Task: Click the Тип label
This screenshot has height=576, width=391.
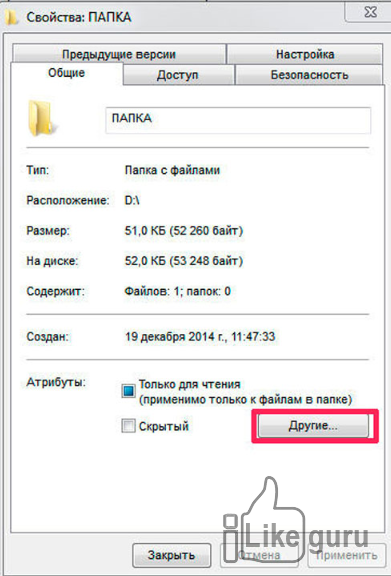Action: click(37, 170)
